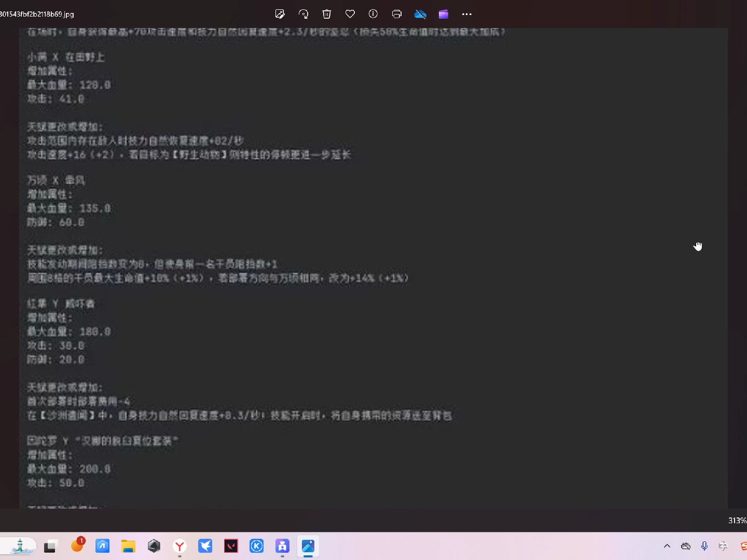The image size is (747, 560).
Task: Switch to Yandex Browser on taskbar
Action: 180,546
